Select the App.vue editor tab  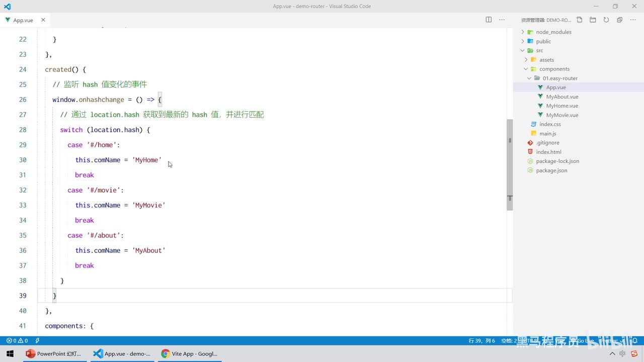(23, 20)
